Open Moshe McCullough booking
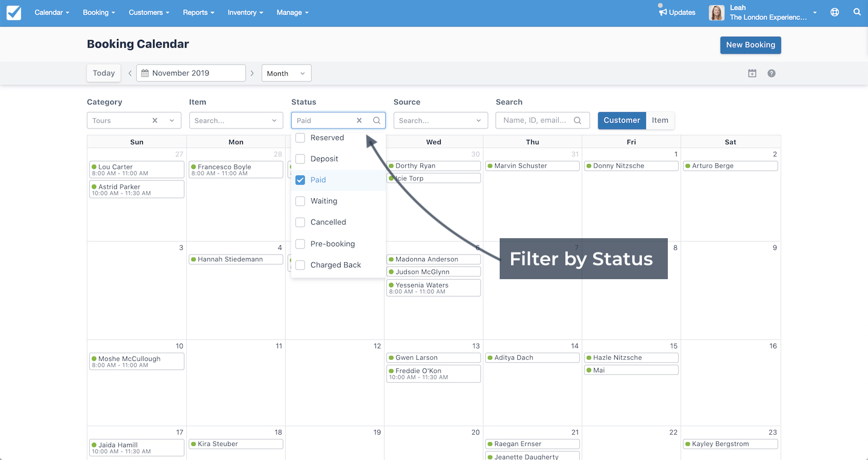 click(136, 361)
